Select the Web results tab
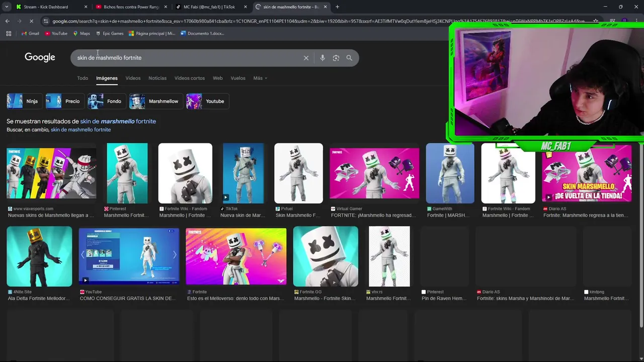This screenshot has height=362, width=644. click(217, 78)
